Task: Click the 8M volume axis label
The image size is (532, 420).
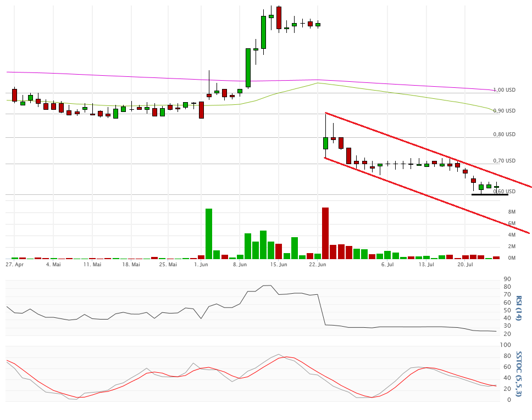Action: (x=512, y=212)
